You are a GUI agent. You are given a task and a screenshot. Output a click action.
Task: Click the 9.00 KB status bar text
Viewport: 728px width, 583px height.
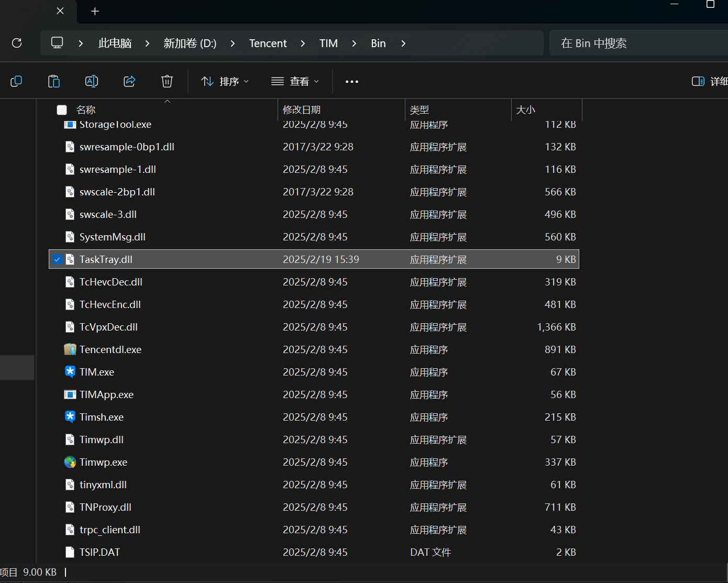40,573
